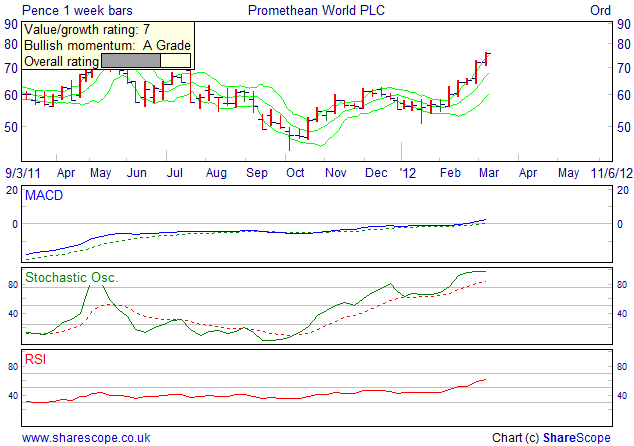
Task: Click the 'Pence 1 week bars' label
Action: pyautogui.click(x=77, y=11)
